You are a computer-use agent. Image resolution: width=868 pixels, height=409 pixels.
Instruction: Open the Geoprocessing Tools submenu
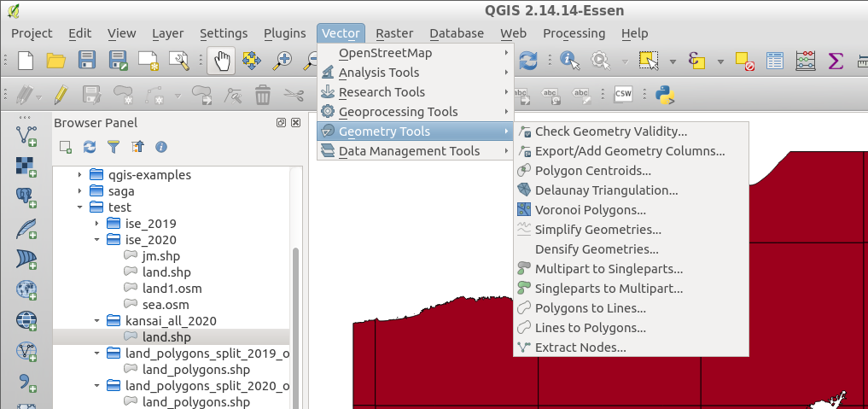[x=416, y=112]
